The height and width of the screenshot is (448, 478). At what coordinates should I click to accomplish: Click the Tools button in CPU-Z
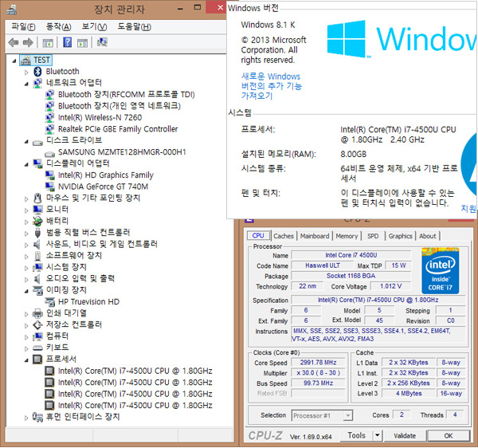[x=356, y=435]
